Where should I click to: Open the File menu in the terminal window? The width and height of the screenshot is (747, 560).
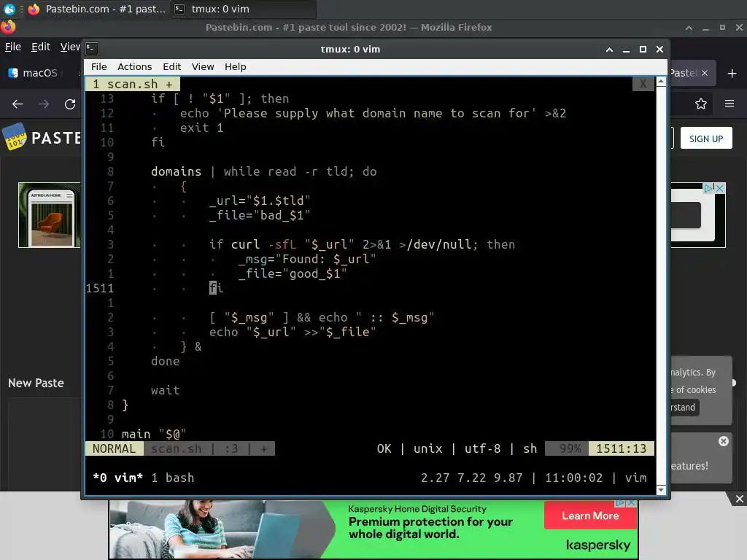click(98, 66)
